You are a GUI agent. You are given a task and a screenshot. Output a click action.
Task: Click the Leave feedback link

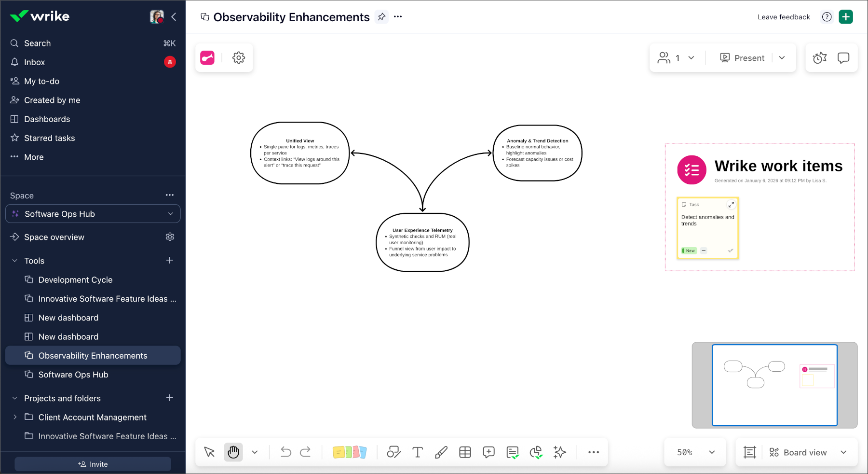pyautogui.click(x=783, y=16)
